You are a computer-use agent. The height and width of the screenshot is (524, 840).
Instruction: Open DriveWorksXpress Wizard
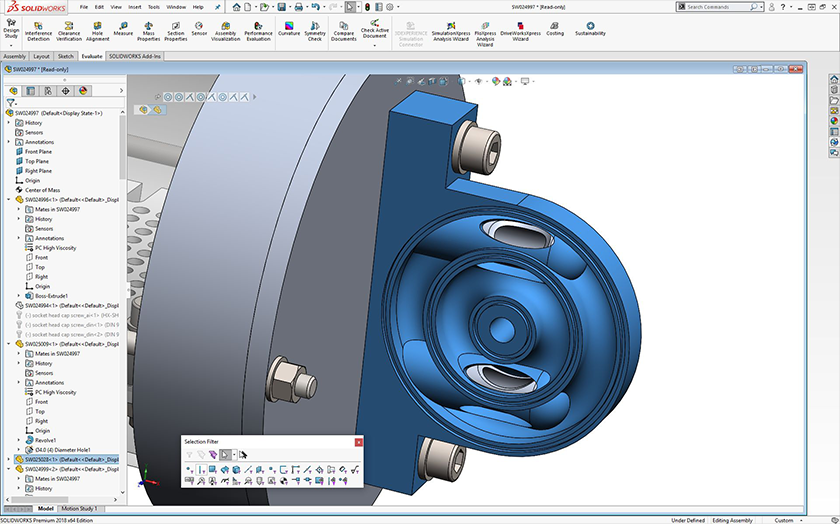click(x=520, y=32)
